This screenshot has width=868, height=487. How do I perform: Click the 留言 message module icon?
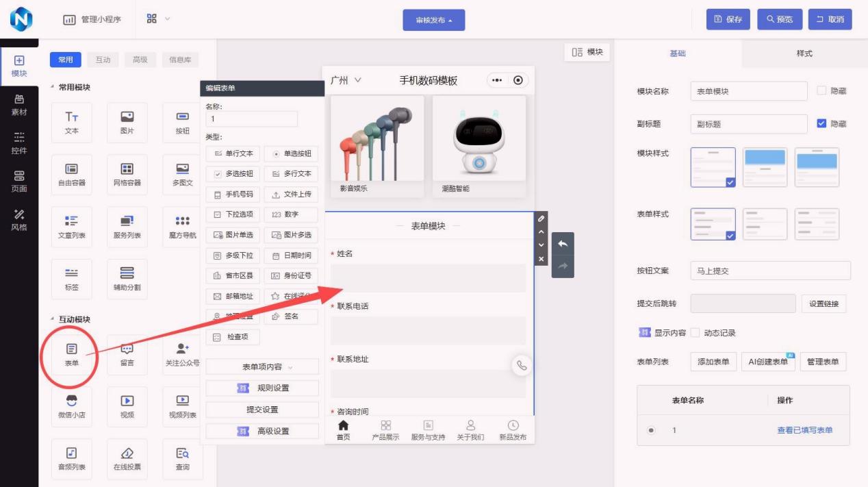tap(127, 353)
